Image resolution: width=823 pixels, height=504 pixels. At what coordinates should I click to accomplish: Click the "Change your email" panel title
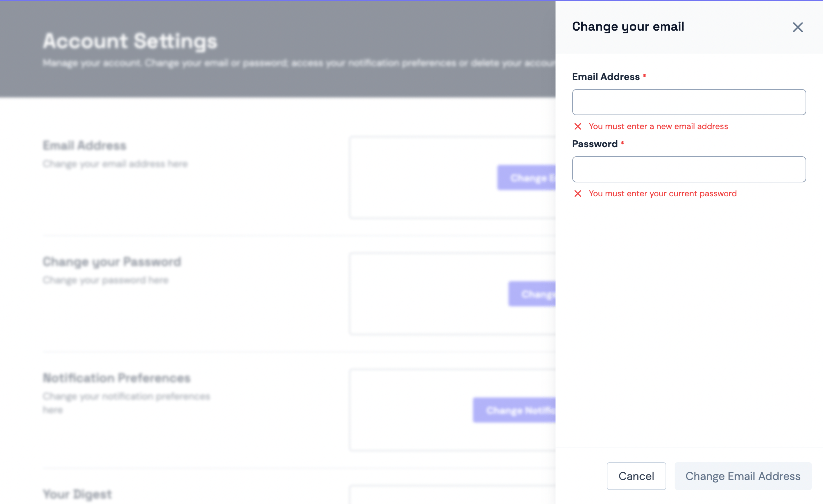628,27
